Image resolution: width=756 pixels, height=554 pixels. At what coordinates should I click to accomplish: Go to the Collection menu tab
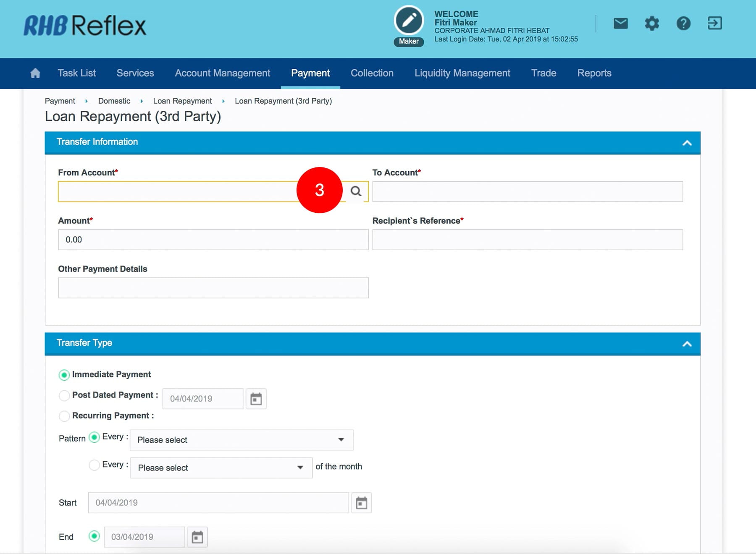tap(372, 73)
